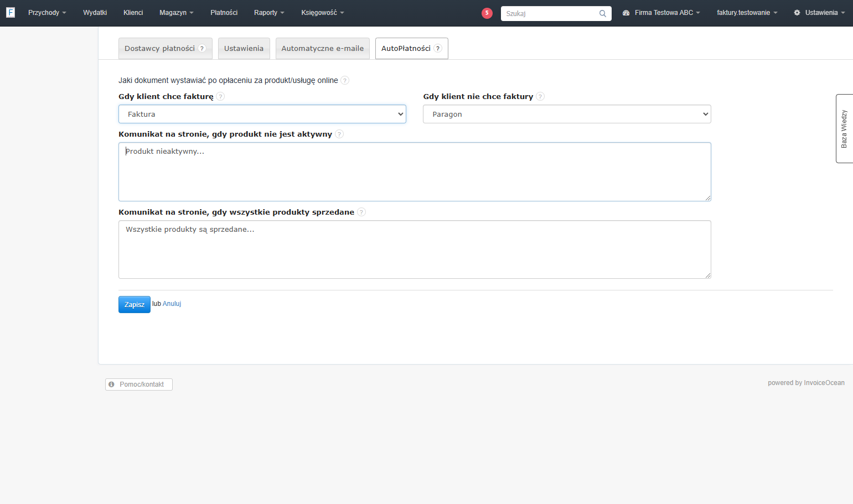Show help for Gdy klient nie chce faktury
This screenshot has width=853, height=504.
pyautogui.click(x=540, y=97)
